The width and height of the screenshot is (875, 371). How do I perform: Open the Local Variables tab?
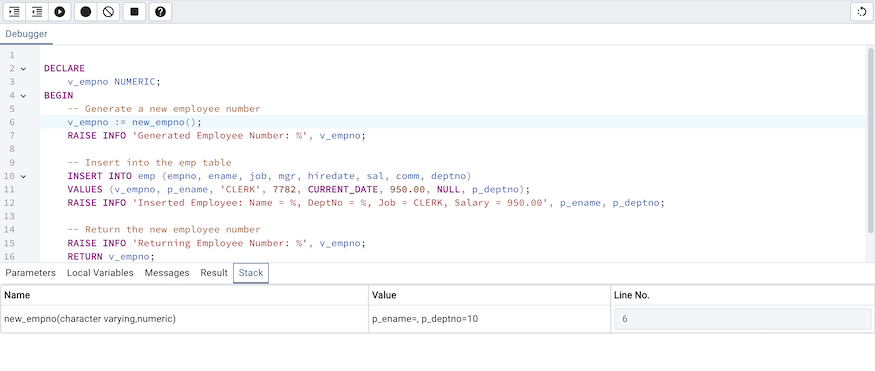click(x=100, y=273)
